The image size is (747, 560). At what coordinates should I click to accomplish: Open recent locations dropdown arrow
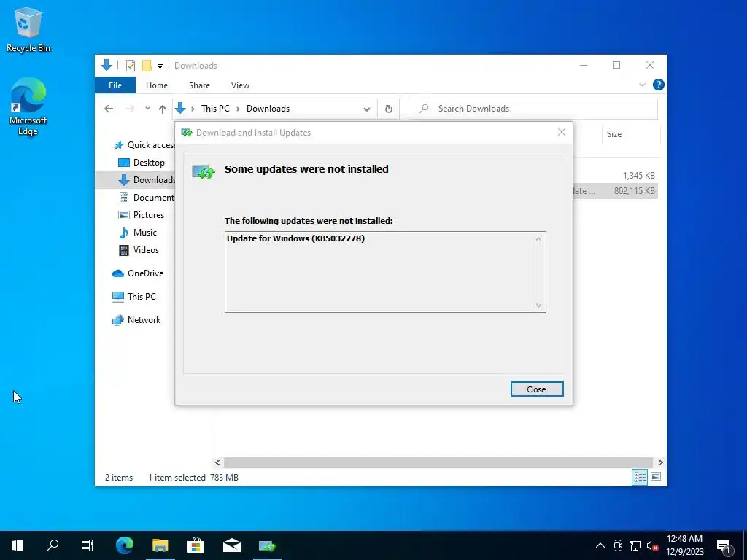[147, 109]
